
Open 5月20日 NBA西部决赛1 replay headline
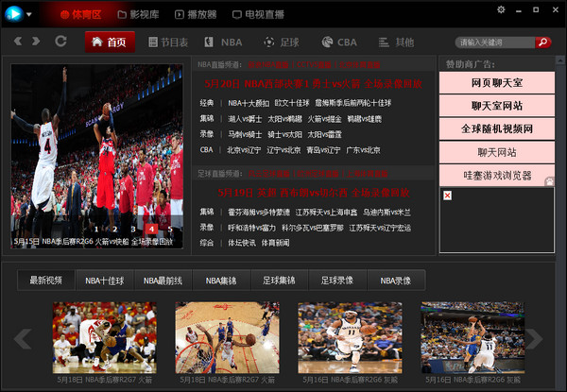click(313, 84)
